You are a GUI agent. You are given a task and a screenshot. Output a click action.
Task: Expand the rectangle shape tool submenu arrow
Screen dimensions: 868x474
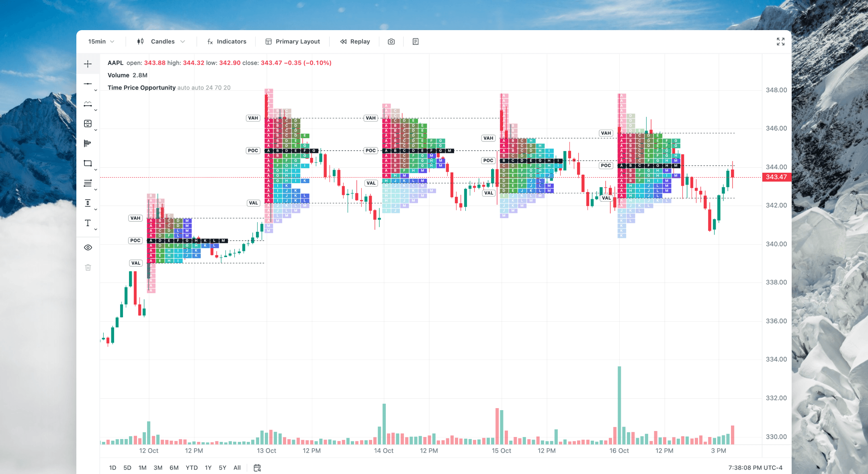click(96, 170)
